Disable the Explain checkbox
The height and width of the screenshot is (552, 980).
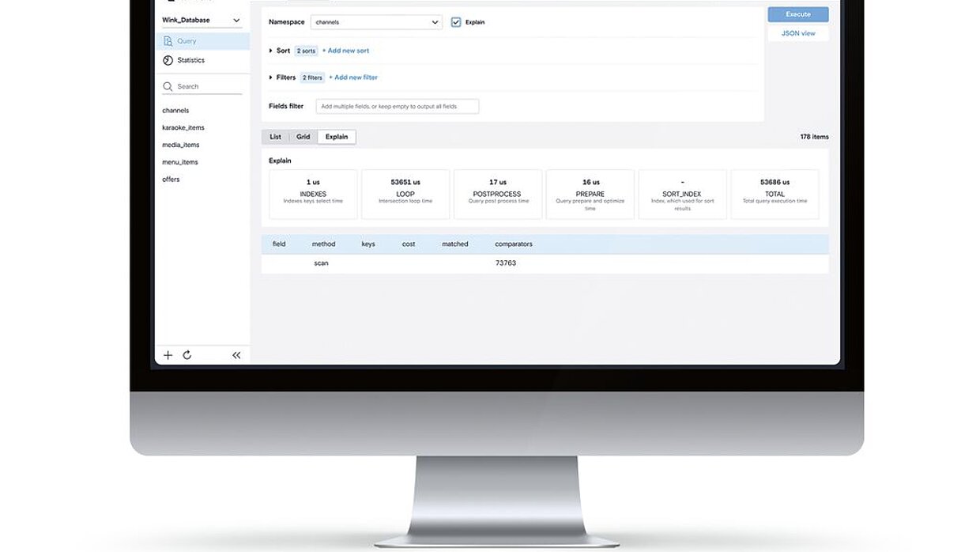[x=456, y=22]
